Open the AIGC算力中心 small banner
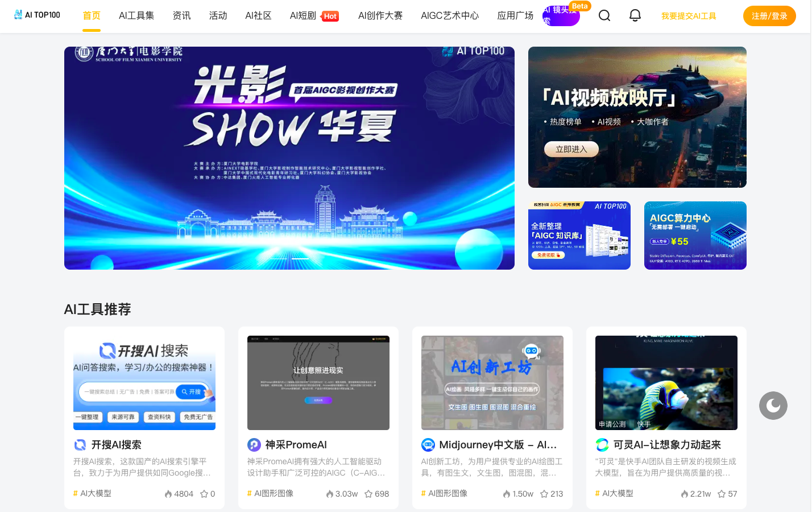Viewport: 812px width, 512px height. coord(695,236)
